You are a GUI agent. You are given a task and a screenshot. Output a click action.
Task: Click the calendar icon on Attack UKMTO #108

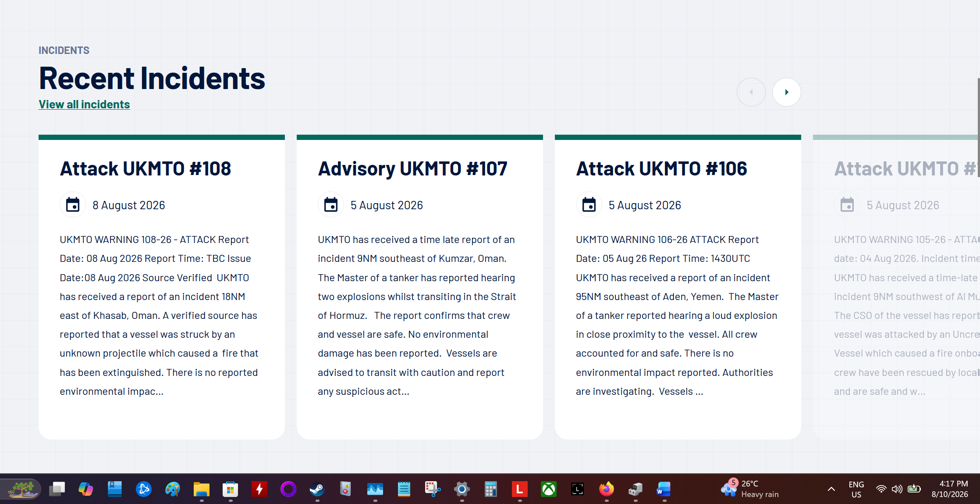[73, 205]
